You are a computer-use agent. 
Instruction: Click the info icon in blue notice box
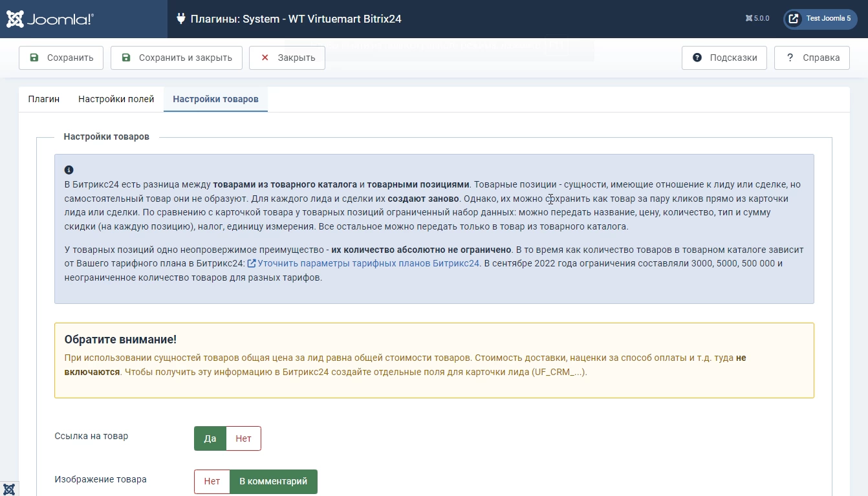coord(69,170)
